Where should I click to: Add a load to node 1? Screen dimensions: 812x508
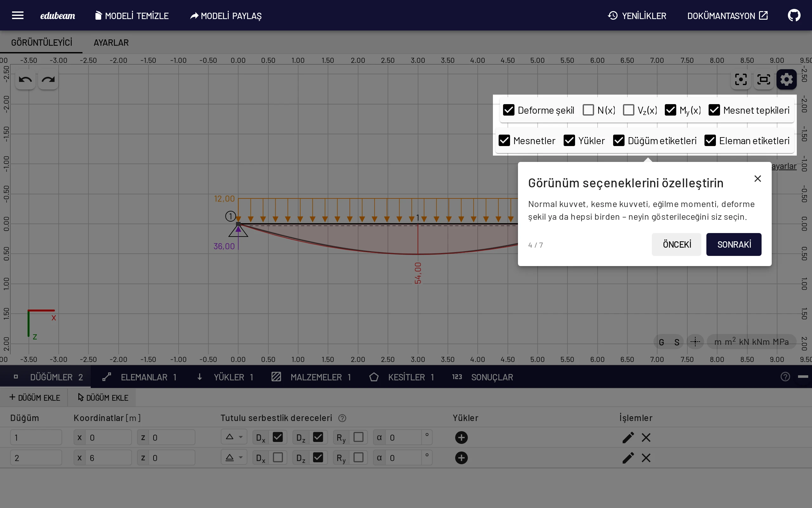click(462, 438)
